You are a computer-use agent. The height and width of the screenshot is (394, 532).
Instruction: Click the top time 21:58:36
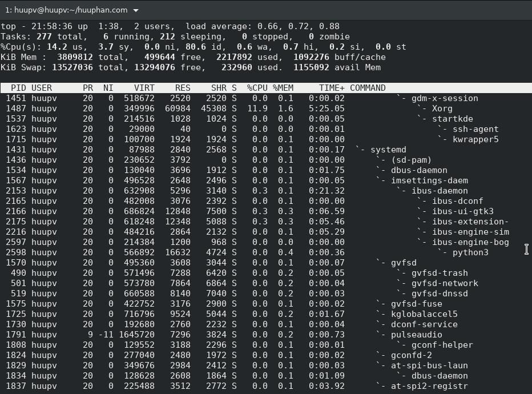[52, 26]
